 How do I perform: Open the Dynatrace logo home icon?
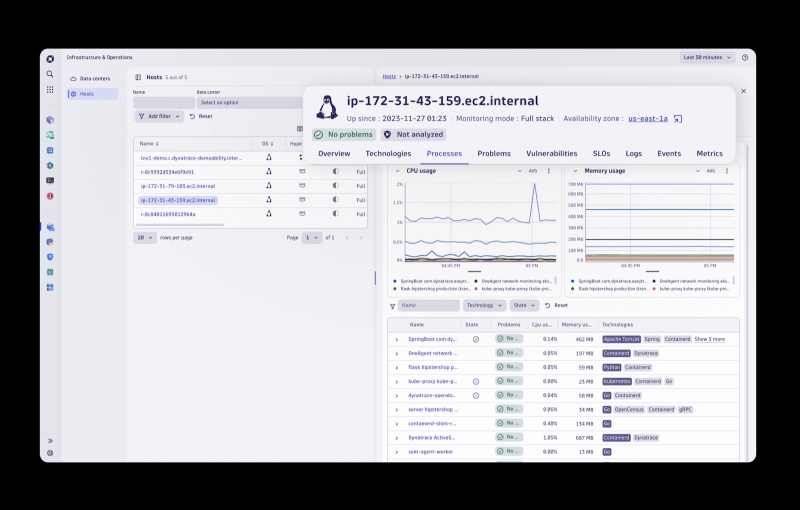coord(50,59)
